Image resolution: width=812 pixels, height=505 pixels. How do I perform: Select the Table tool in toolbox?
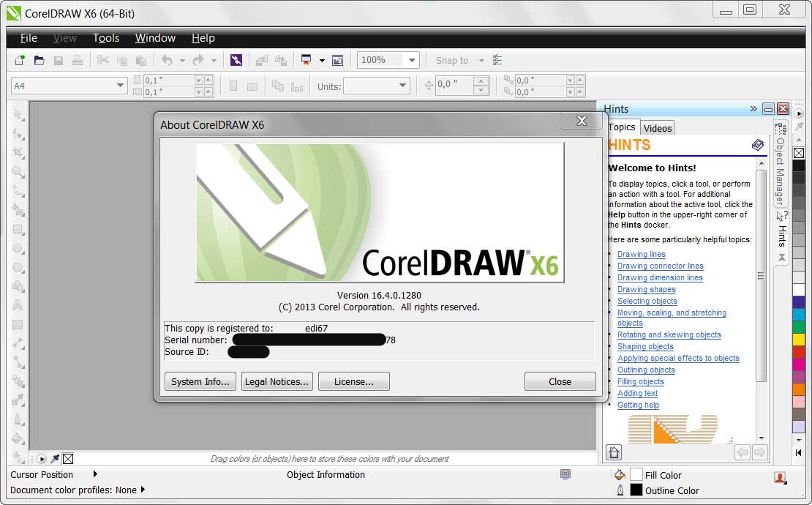[18, 324]
